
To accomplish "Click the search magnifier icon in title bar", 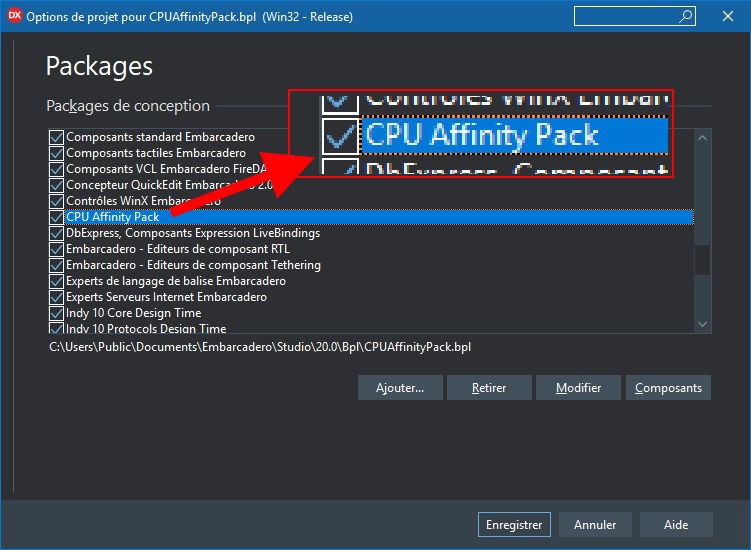I will 685,16.
